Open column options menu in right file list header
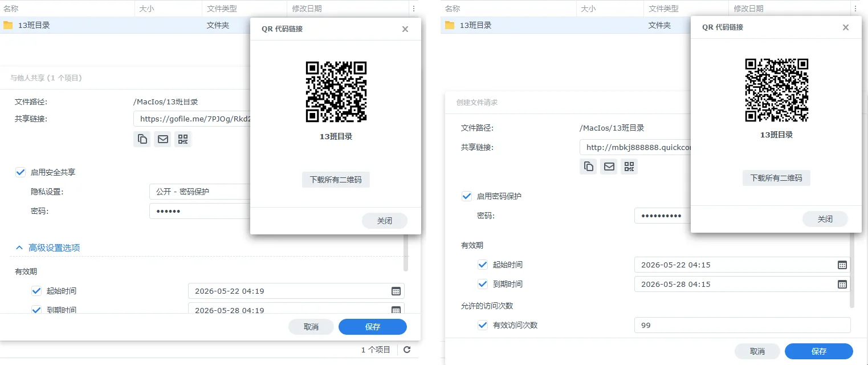Viewport: 868px width, 365px height. click(855, 9)
